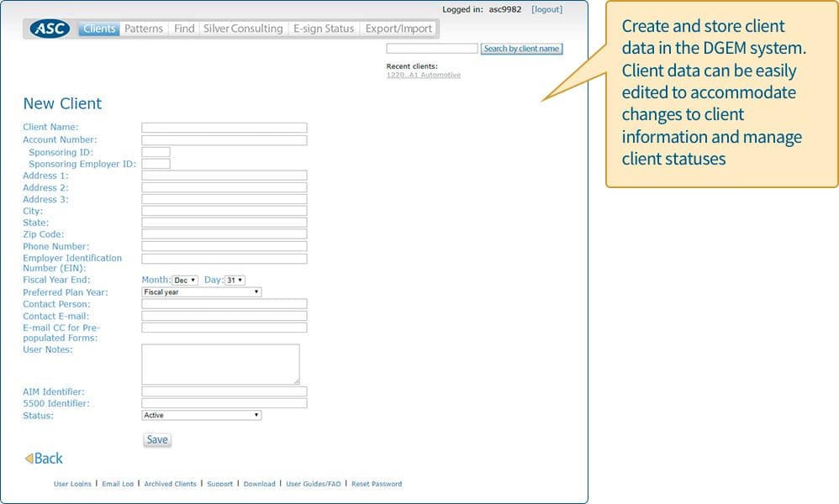
Task: Open the Fiscal Year End Day dropdown
Action: (235, 280)
